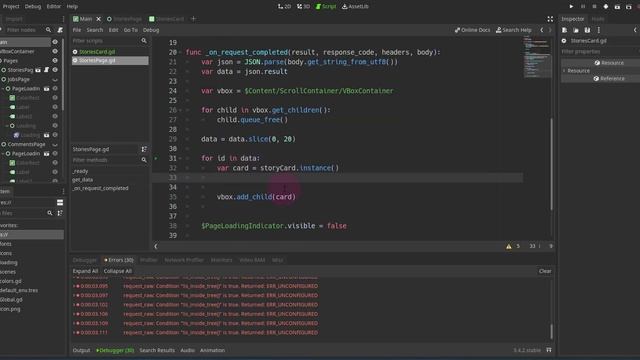Open the Project menu
The width and height of the screenshot is (640, 360).
(x=11, y=7)
